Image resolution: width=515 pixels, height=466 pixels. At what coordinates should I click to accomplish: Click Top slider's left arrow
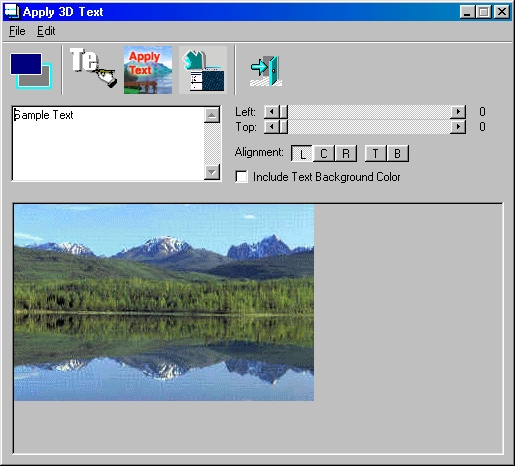pos(272,127)
